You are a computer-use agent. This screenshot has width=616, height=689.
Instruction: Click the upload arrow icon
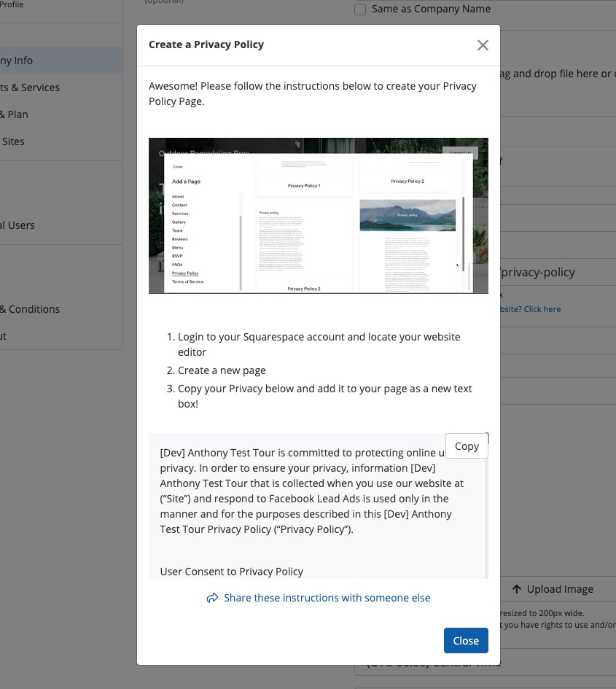pyautogui.click(x=516, y=589)
